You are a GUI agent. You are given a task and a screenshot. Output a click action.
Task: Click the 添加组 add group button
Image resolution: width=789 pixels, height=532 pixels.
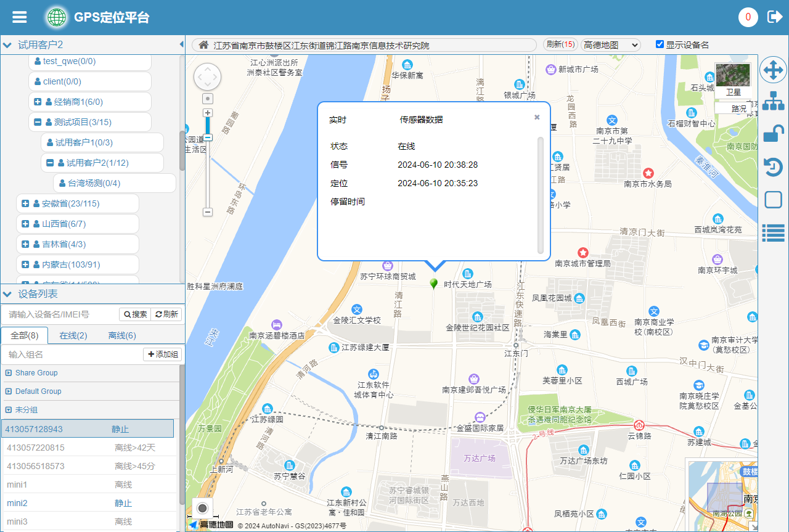click(x=163, y=354)
